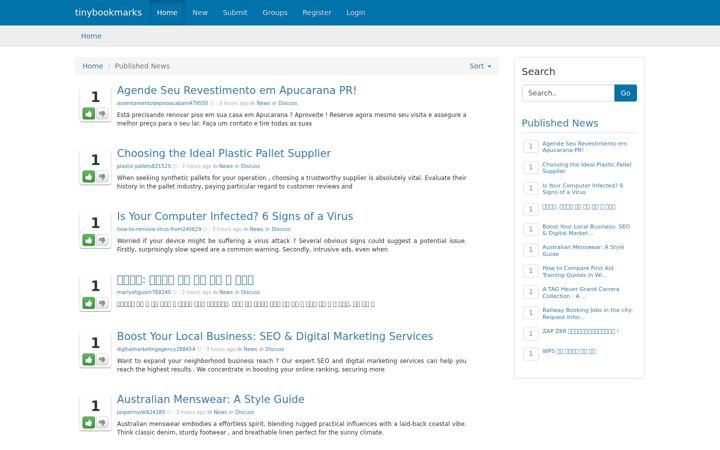Downvote Is Your Computer Infected post

tap(102, 240)
